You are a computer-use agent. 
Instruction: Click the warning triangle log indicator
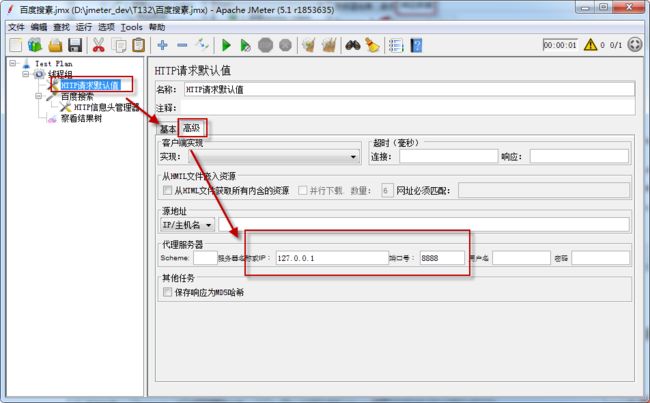coord(590,45)
